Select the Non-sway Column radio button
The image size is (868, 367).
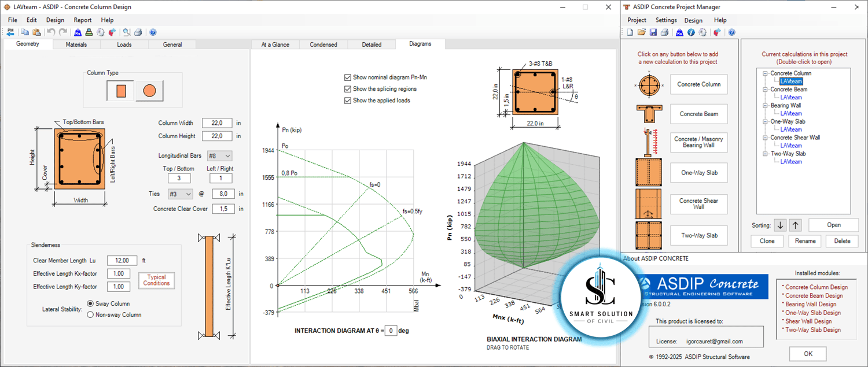click(x=90, y=315)
